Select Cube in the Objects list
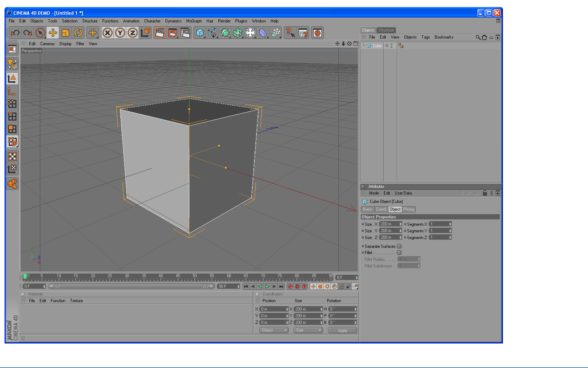Image resolution: width=588 pixels, height=368 pixels. [377, 46]
